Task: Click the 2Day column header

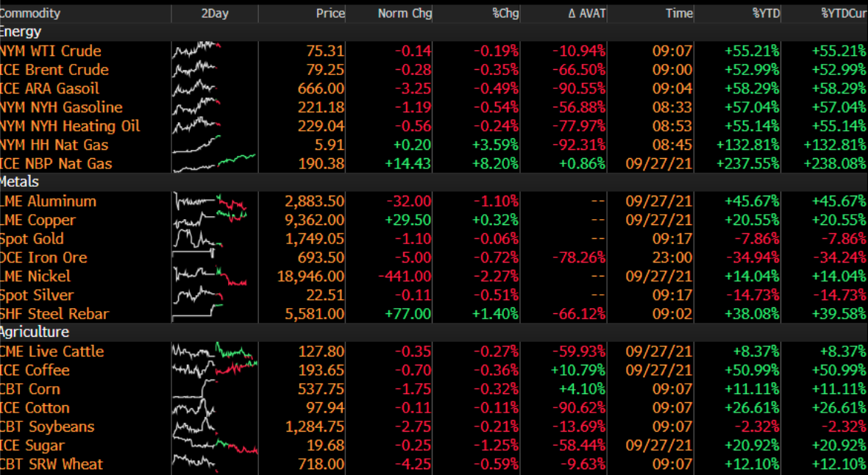Action: pos(215,12)
